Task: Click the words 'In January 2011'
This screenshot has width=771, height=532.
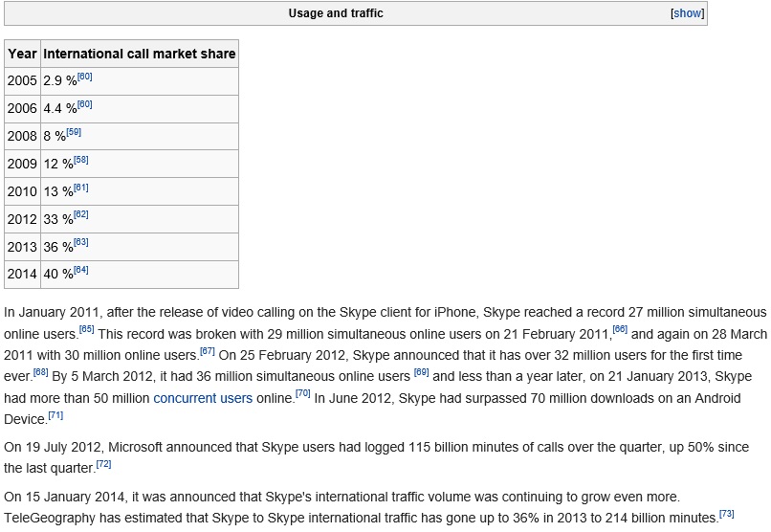Action: pos(52,312)
